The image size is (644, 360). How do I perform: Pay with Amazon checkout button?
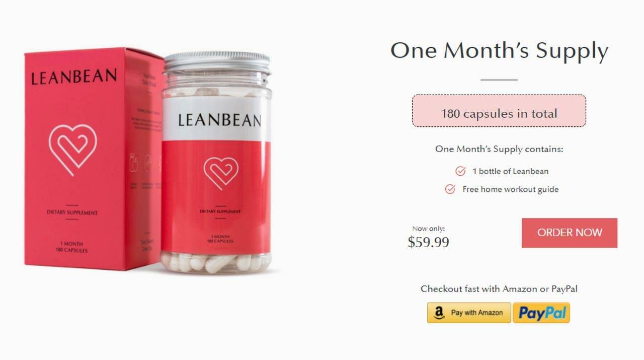[469, 313]
